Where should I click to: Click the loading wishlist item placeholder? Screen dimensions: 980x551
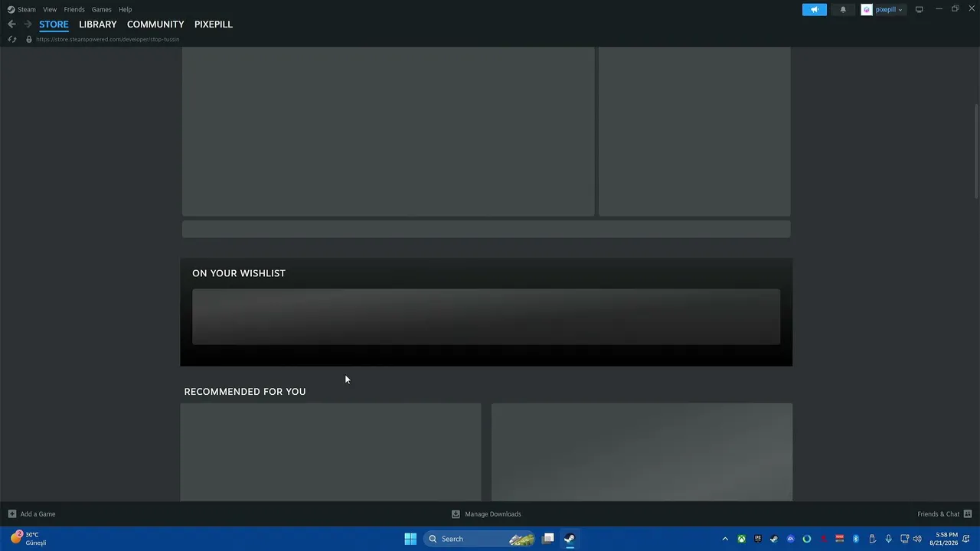[x=486, y=317]
